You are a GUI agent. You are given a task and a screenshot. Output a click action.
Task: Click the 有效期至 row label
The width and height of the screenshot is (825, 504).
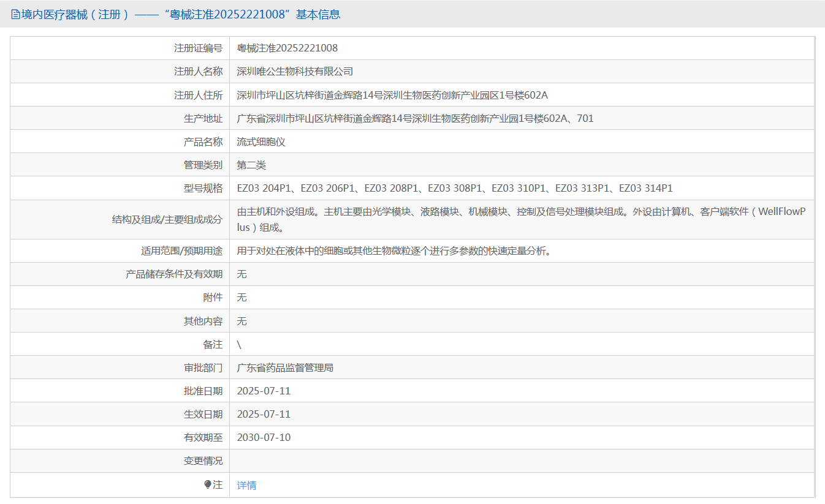coord(203,437)
